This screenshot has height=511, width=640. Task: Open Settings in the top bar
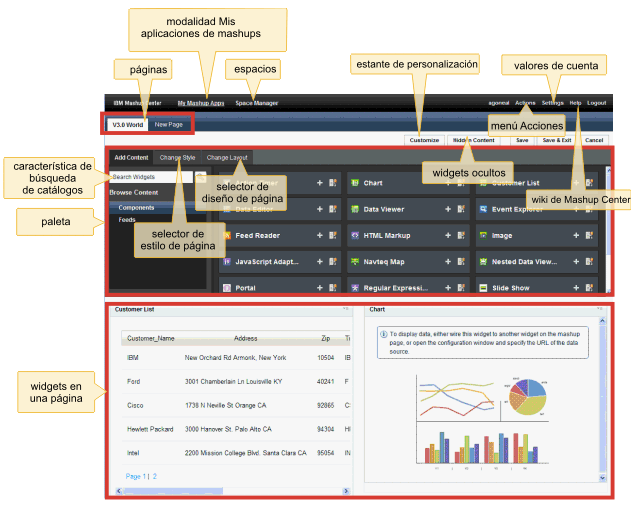point(553,103)
